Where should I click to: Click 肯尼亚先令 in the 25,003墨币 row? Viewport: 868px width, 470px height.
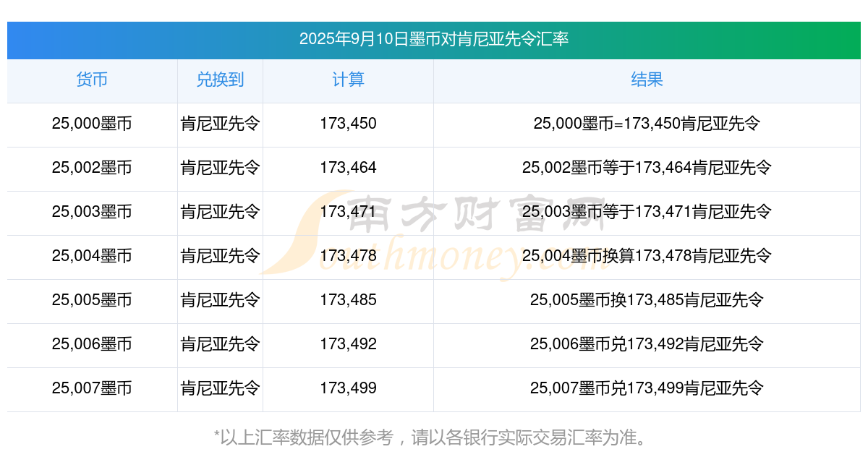click(220, 212)
